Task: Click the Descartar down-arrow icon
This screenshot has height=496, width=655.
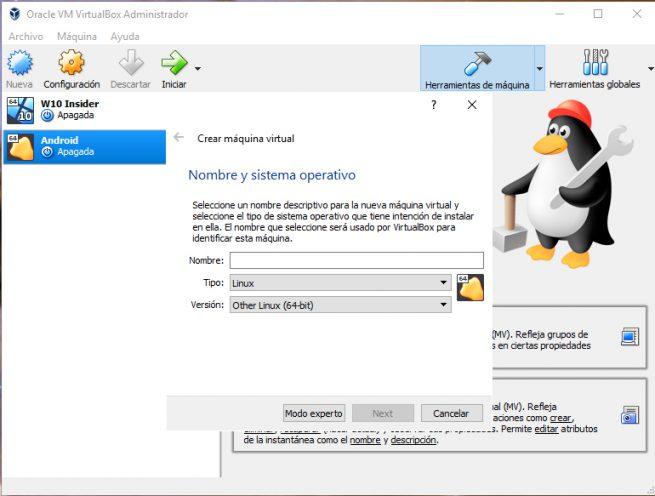Action: pyautogui.click(x=131, y=62)
